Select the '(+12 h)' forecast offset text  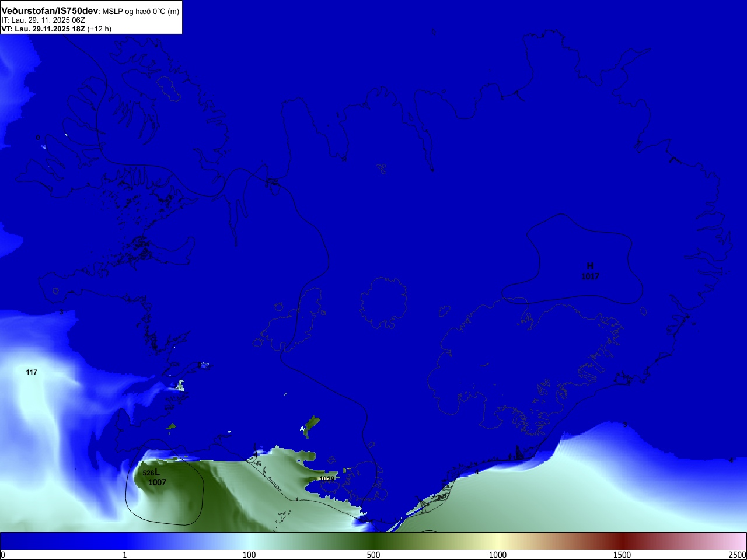tap(99, 29)
